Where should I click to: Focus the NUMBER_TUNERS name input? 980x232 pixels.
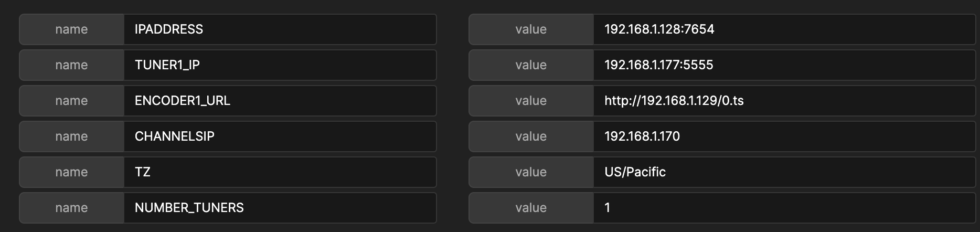(x=279, y=208)
